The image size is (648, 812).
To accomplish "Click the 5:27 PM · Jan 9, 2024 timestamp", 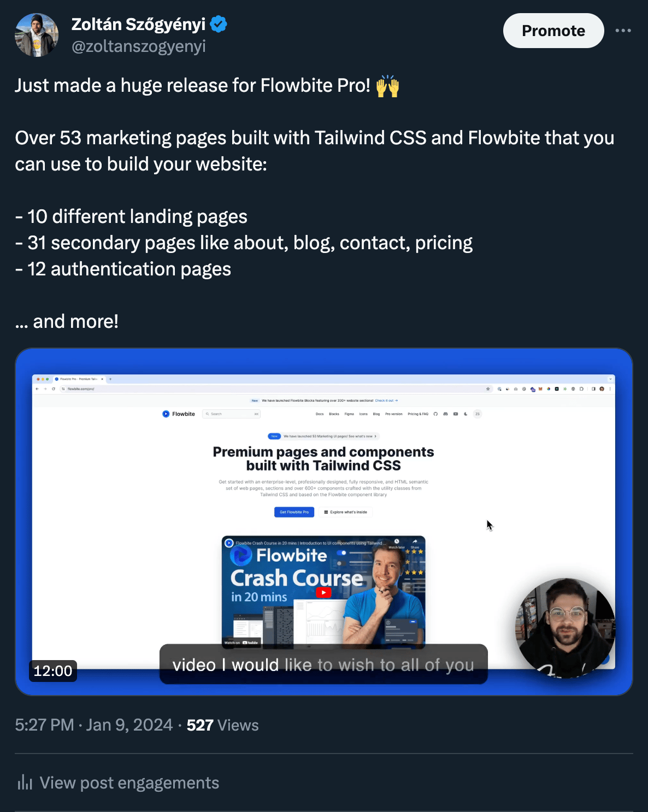I will coord(94,725).
